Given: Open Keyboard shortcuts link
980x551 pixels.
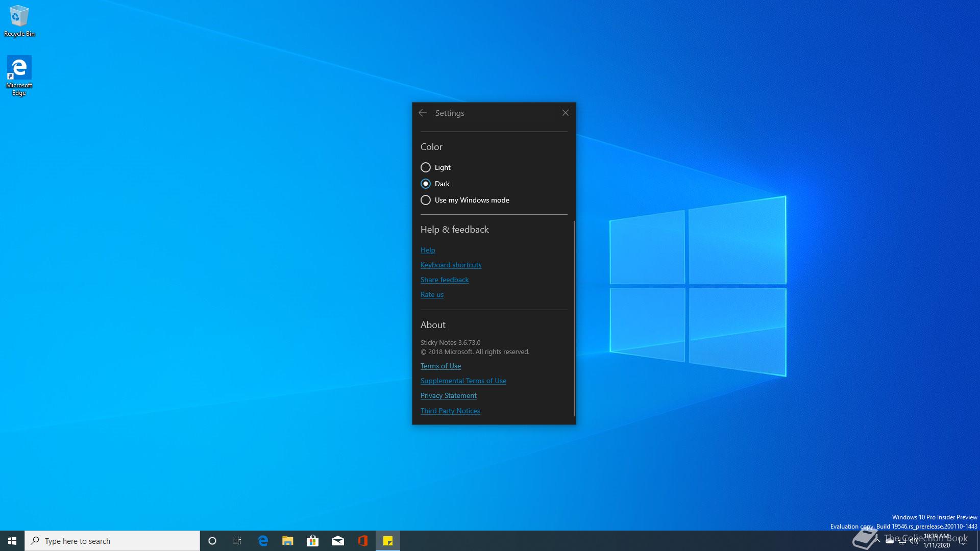Looking at the screenshot, I should [x=451, y=265].
